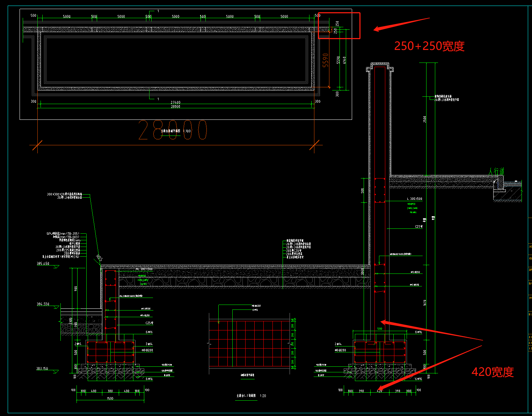The height and width of the screenshot is (416, 532).
Task: Select the 3060 vertical dimension text
Action: [x=362, y=271]
